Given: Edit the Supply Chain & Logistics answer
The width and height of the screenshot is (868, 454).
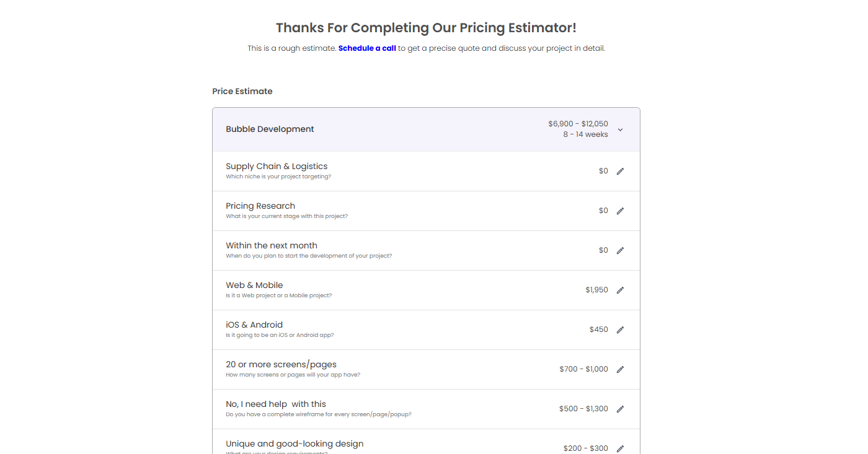Looking at the screenshot, I should tap(620, 171).
